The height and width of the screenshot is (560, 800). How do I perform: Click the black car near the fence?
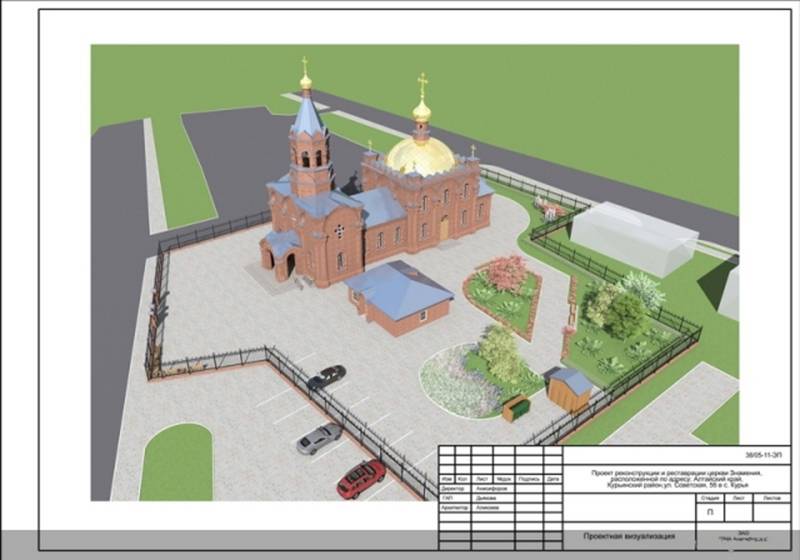coord(326,377)
